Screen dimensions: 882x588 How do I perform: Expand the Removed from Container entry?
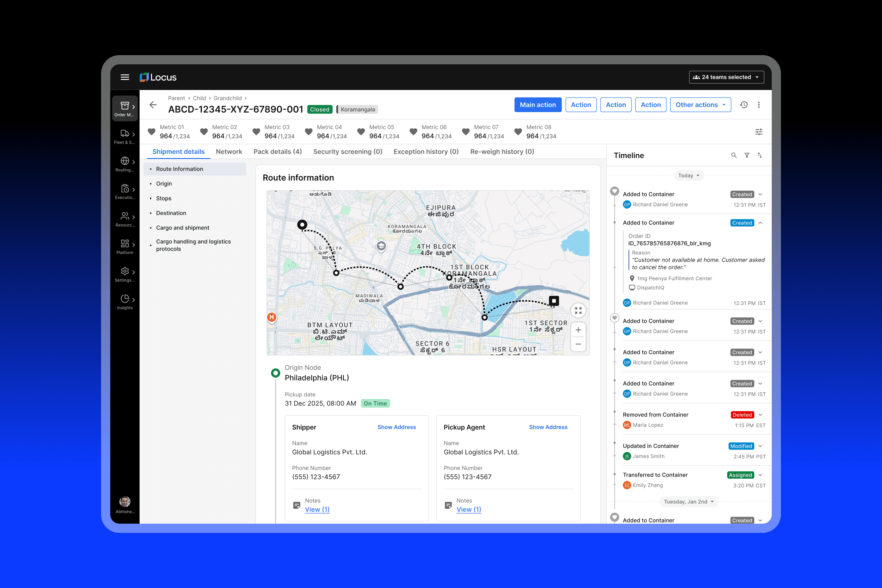pos(760,415)
